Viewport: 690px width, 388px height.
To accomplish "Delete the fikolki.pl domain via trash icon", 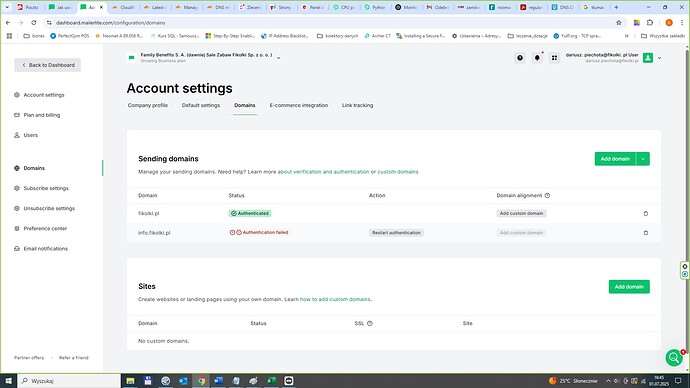I will click(x=646, y=213).
